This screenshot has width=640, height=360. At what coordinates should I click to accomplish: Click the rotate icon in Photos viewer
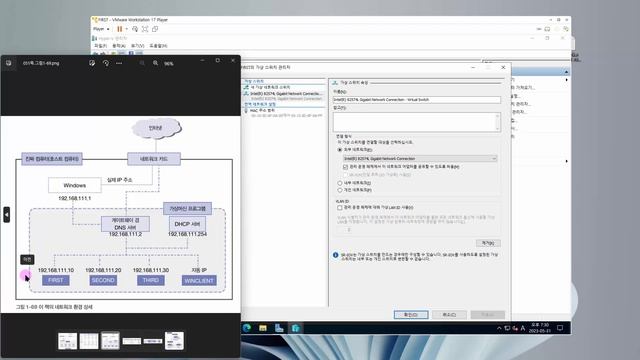[x=106, y=63]
